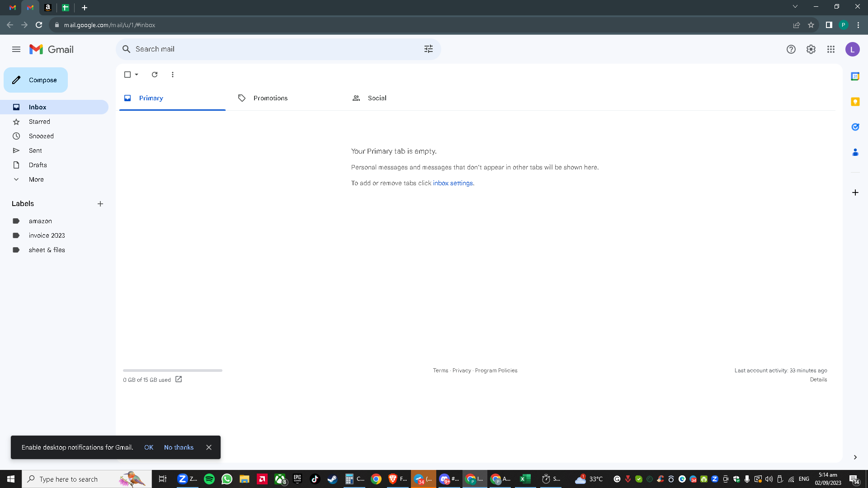The width and height of the screenshot is (868, 488).
Task: Open a new browser tab
Action: (85, 8)
